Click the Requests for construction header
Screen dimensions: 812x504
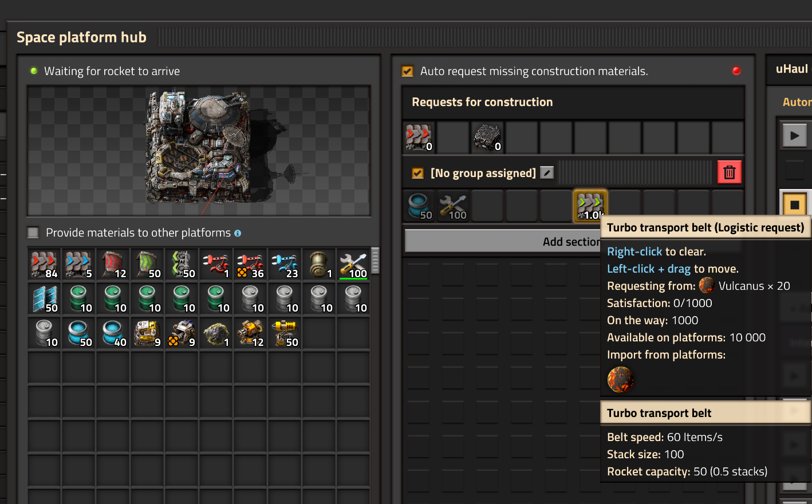tap(482, 102)
